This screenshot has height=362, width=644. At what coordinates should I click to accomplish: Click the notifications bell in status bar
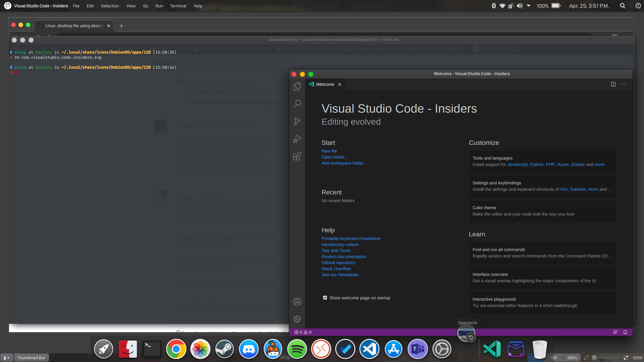coord(625,332)
